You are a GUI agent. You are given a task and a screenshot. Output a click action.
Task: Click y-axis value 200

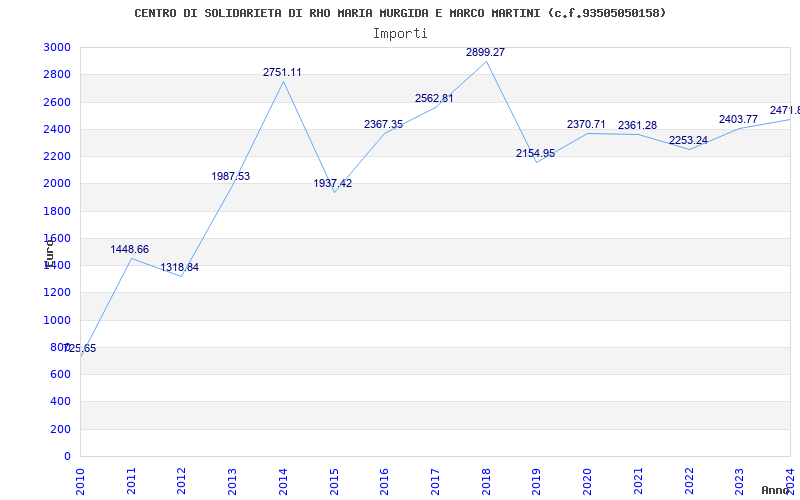click(x=61, y=429)
